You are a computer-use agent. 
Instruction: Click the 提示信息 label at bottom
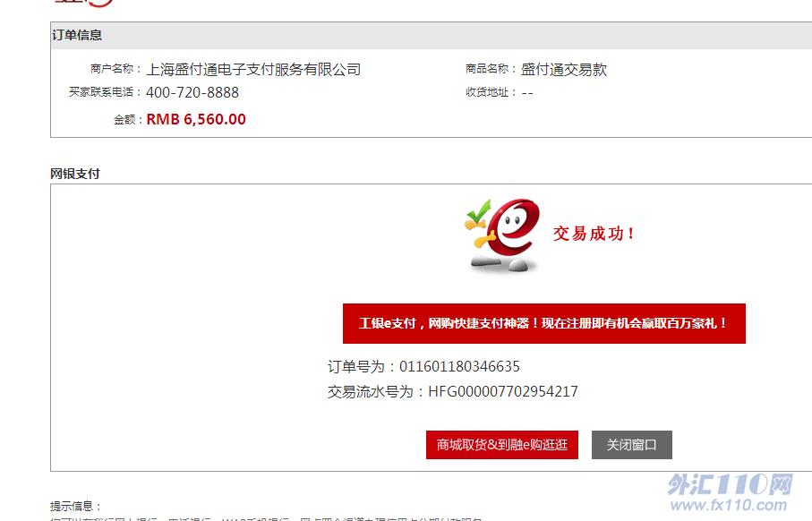[75, 506]
